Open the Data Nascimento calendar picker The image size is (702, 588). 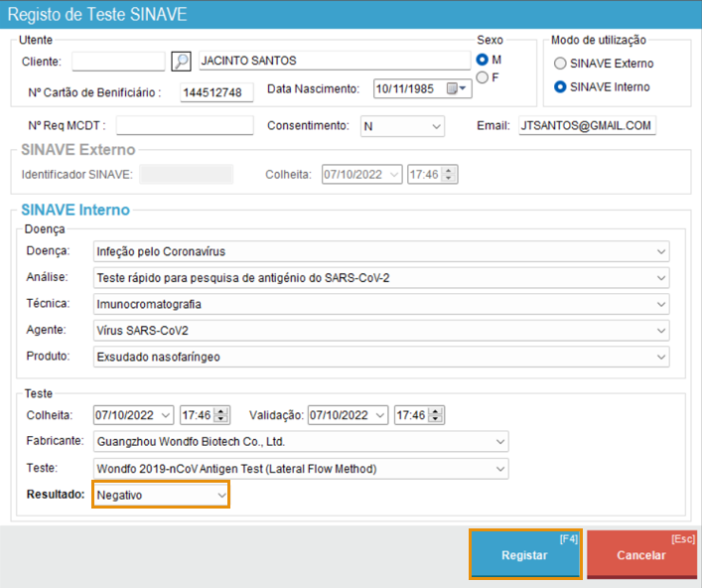point(457,89)
